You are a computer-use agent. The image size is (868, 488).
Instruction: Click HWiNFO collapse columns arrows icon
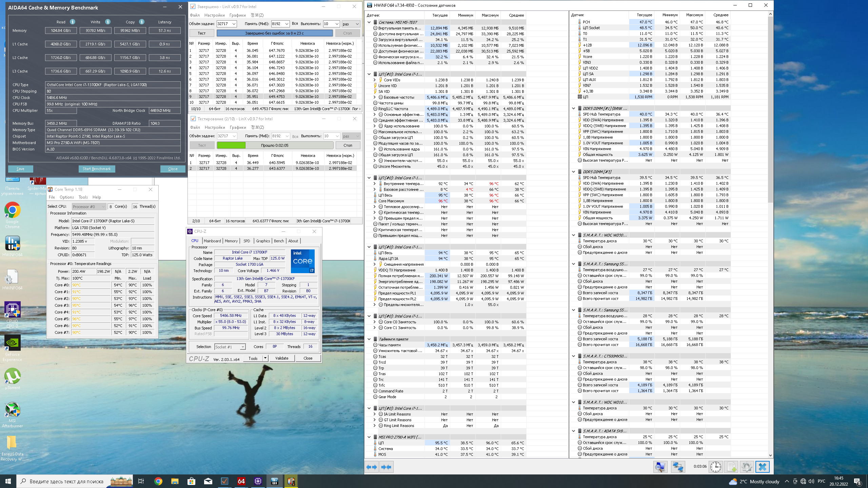click(386, 467)
